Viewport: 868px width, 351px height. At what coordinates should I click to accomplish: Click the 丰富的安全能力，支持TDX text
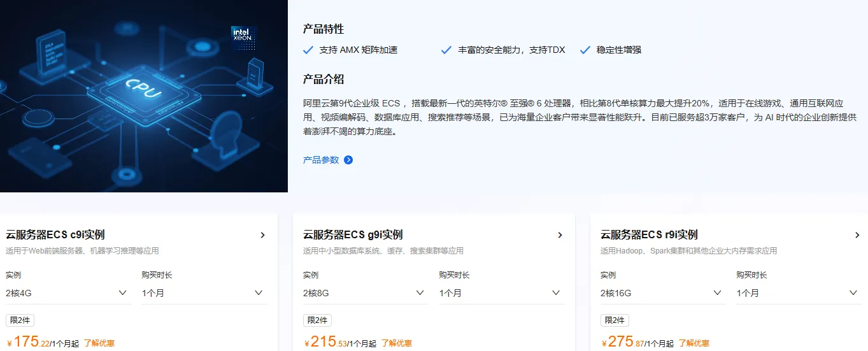click(511, 50)
